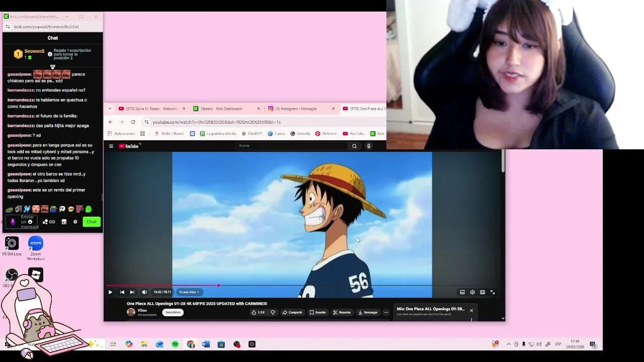Image resolution: width=644 pixels, height=362 pixels.
Task: Skip to next video in playlist
Action: point(132,292)
